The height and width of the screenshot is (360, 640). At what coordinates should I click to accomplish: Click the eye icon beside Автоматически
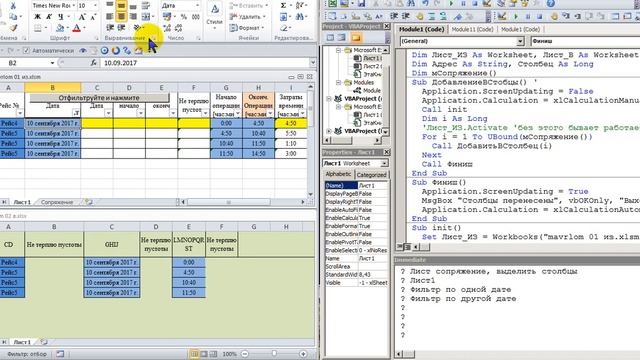click(x=83, y=51)
